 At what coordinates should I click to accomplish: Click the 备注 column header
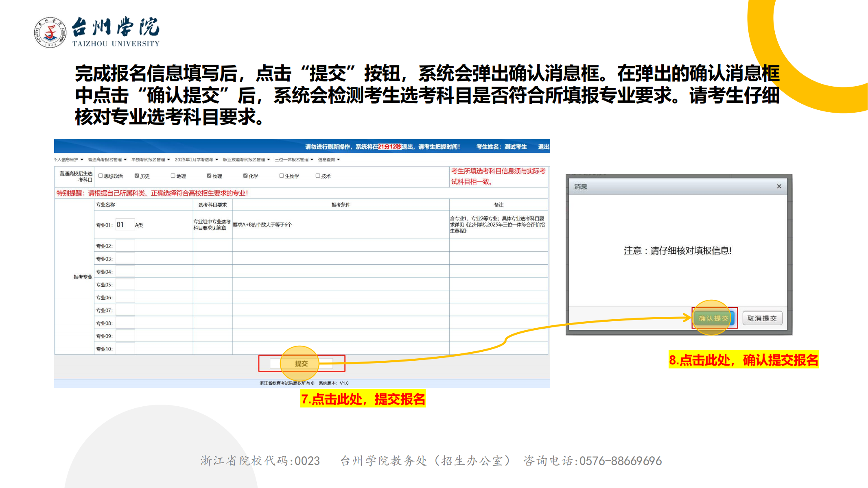498,205
